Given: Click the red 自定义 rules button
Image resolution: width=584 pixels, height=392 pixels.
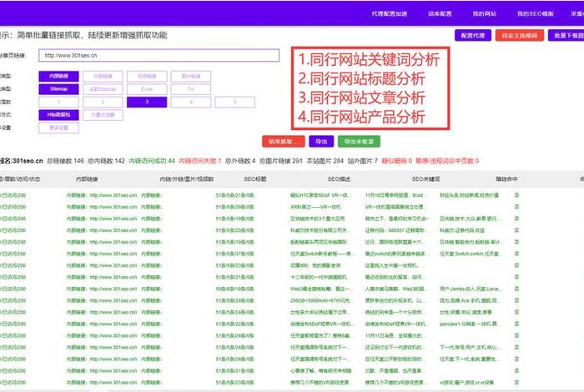Looking at the screenshot, I should tap(519, 35).
